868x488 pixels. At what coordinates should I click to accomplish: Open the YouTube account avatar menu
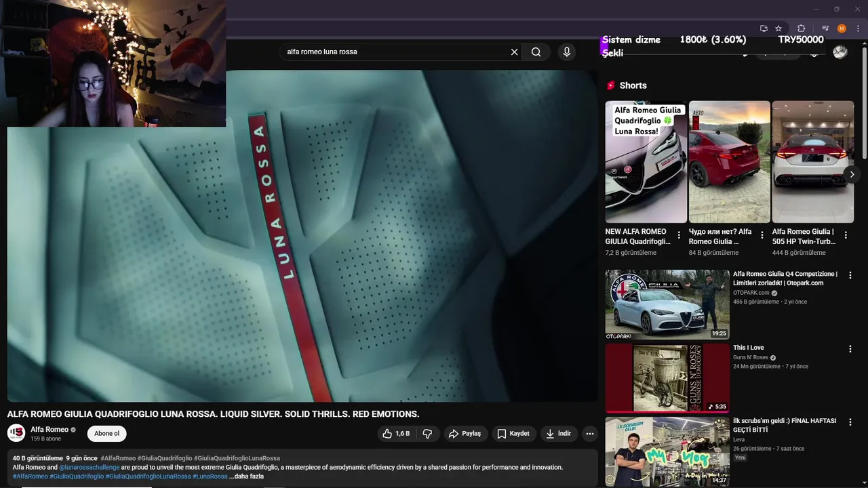point(840,52)
